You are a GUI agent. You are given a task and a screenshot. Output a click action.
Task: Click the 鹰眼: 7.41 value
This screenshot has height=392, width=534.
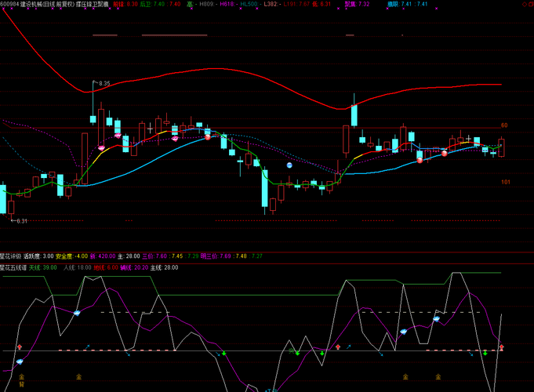click(400, 4)
